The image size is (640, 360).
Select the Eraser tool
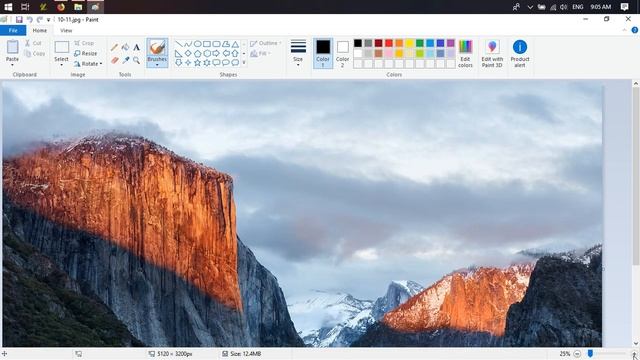[x=115, y=60]
